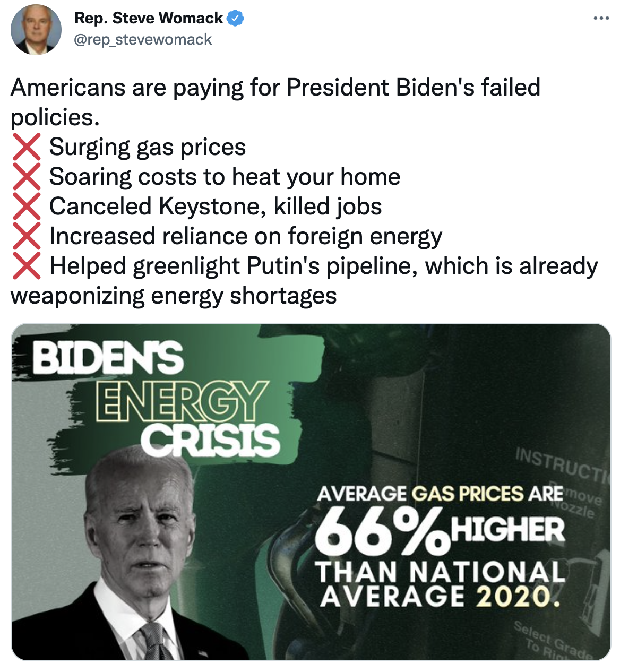Click the "Rep. Steve Womack" display name
This screenshot has height=672, width=620.
tap(149, 19)
